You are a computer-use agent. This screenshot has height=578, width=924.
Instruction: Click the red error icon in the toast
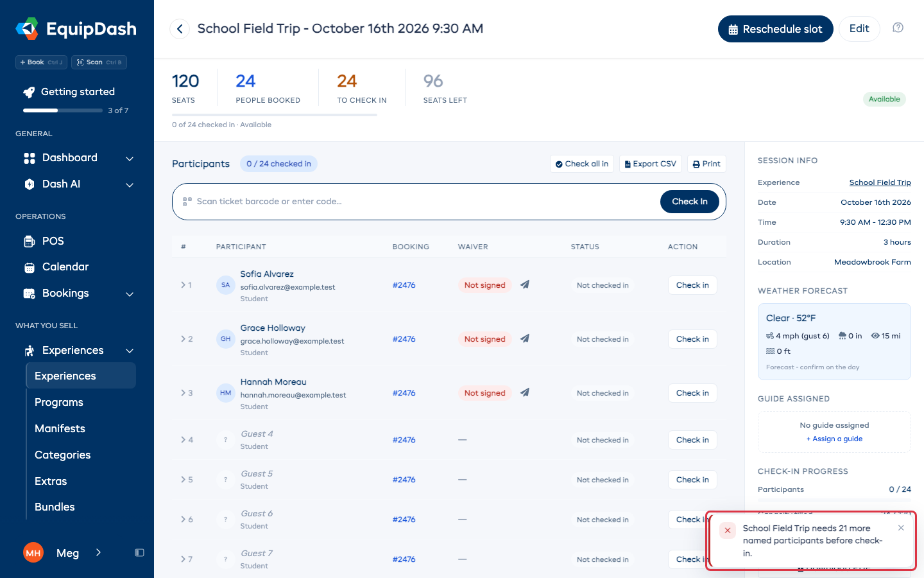click(728, 530)
